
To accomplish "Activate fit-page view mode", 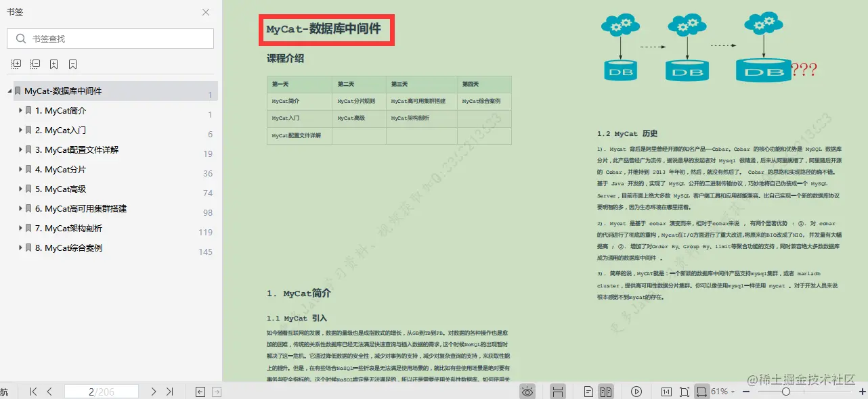I will coord(685,391).
